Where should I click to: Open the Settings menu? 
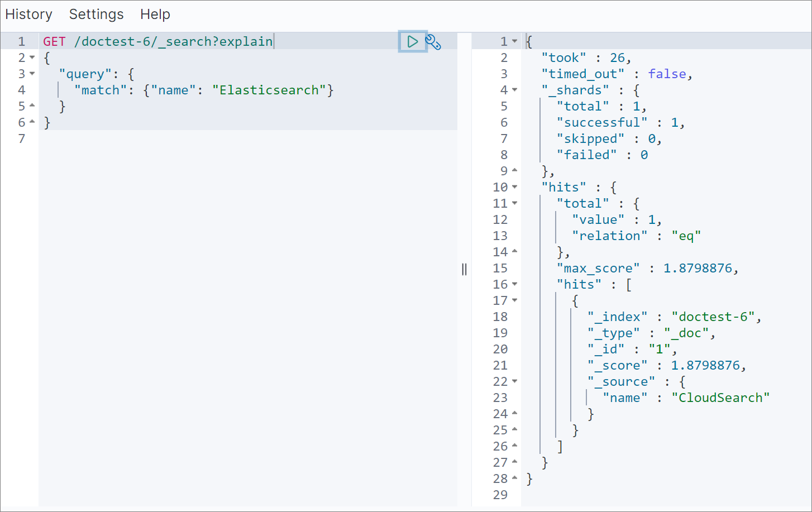[96, 14]
